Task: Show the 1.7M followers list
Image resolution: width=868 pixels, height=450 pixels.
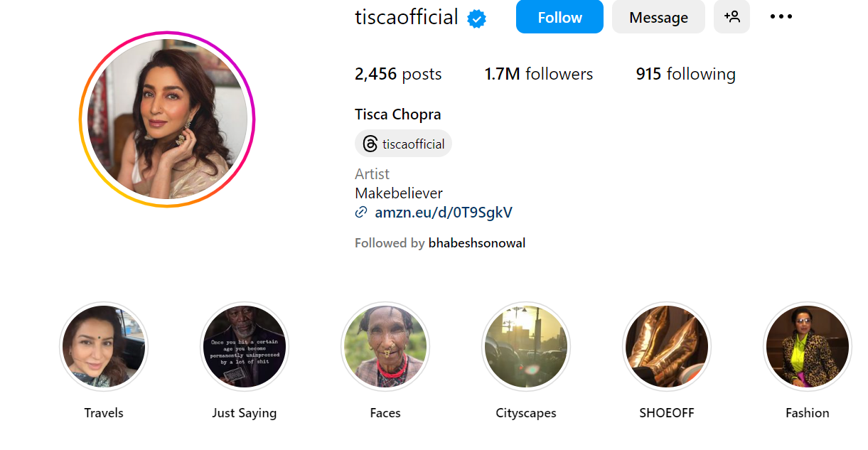Action: pos(539,74)
